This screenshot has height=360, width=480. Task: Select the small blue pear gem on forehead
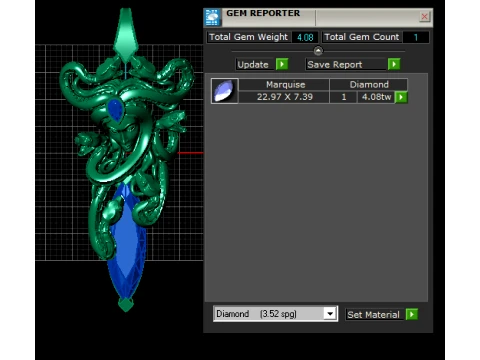pos(115,110)
